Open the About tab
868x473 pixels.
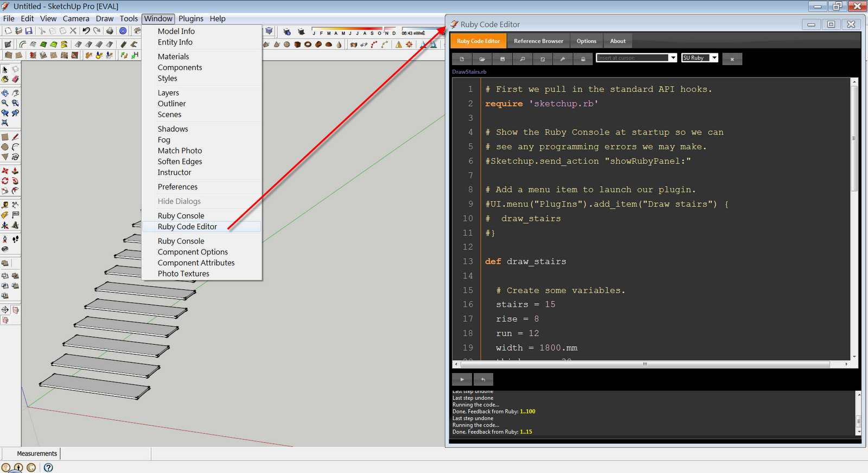pyautogui.click(x=618, y=41)
